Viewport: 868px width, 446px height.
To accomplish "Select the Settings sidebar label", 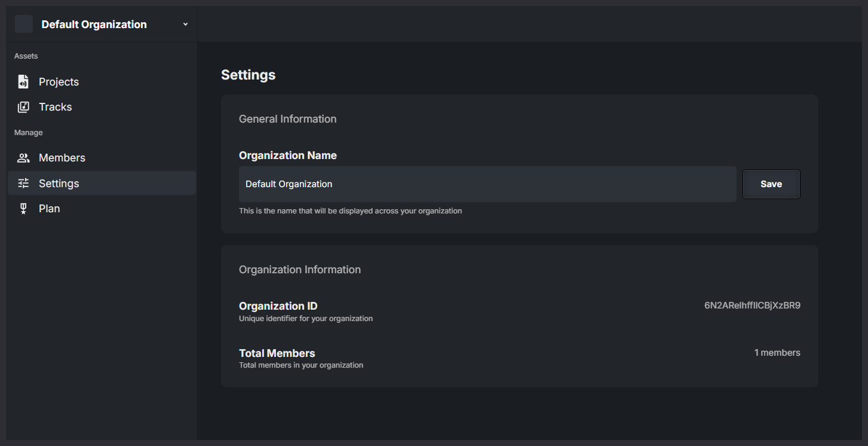I will point(59,184).
